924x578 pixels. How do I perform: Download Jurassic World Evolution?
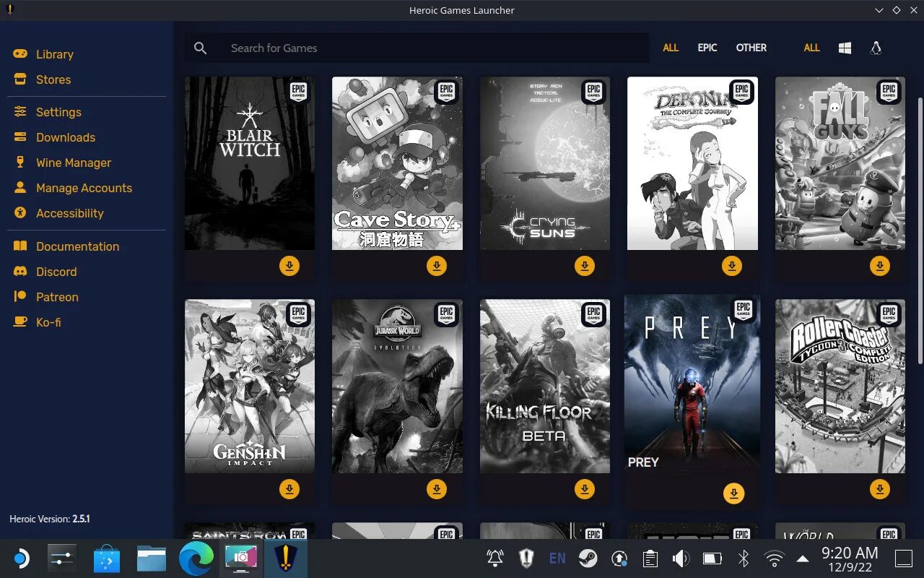coord(437,489)
